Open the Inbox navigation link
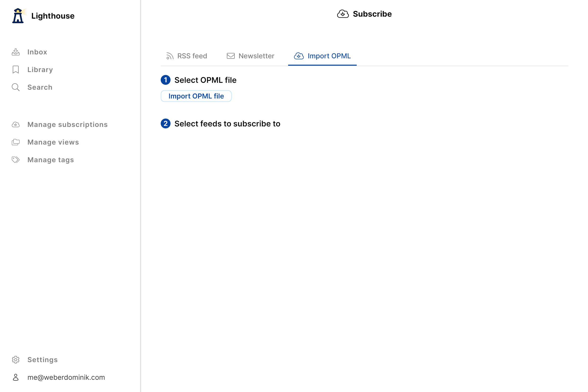The image size is (588, 392). 37,52
